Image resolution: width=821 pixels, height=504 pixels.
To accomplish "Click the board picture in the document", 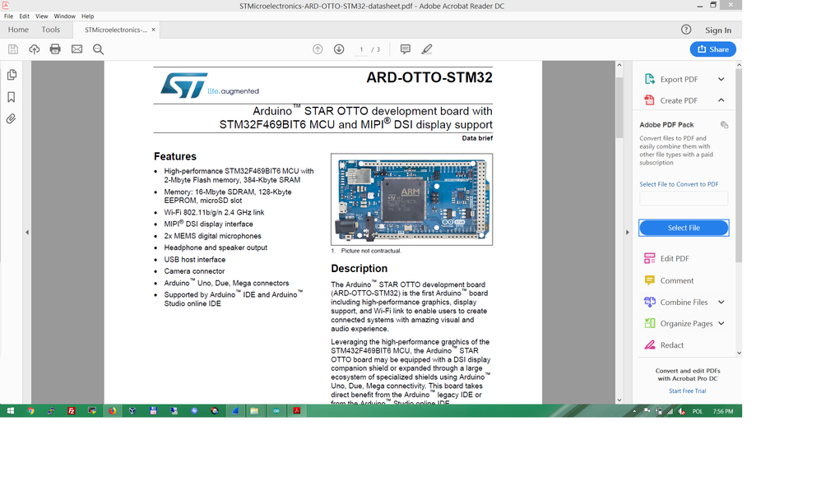I will (411, 199).
